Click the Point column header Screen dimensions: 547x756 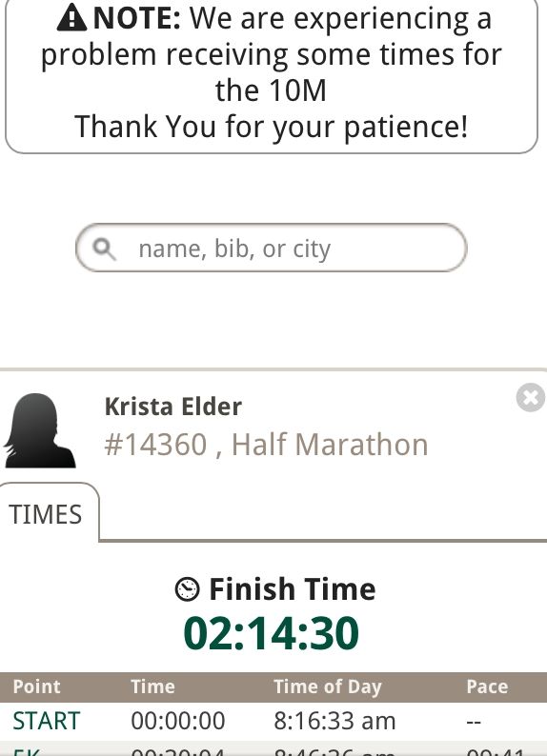(36, 686)
